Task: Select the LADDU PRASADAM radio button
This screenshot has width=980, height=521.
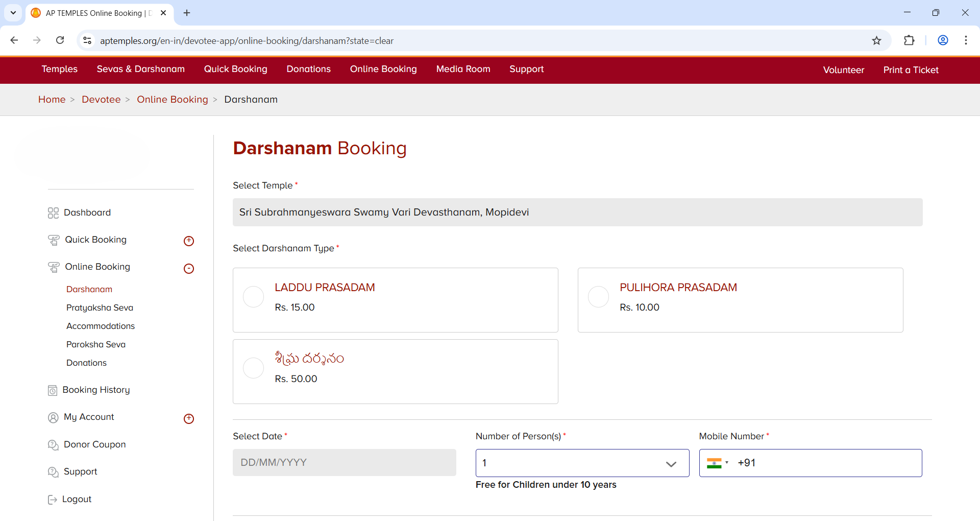Action: [x=253, y=297]
